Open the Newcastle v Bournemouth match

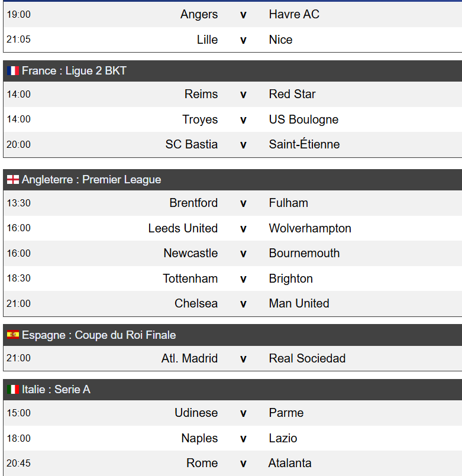pyautogui.click(x=243, y=254)
